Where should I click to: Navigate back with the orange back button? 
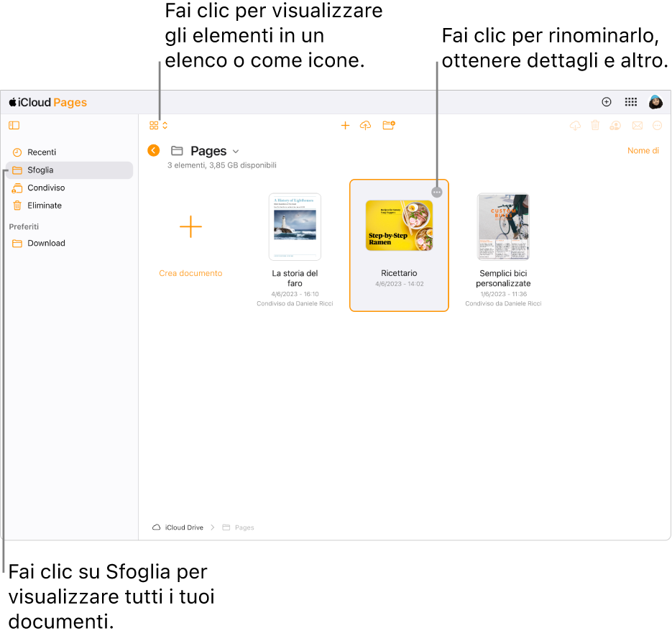tap(153, 150)
